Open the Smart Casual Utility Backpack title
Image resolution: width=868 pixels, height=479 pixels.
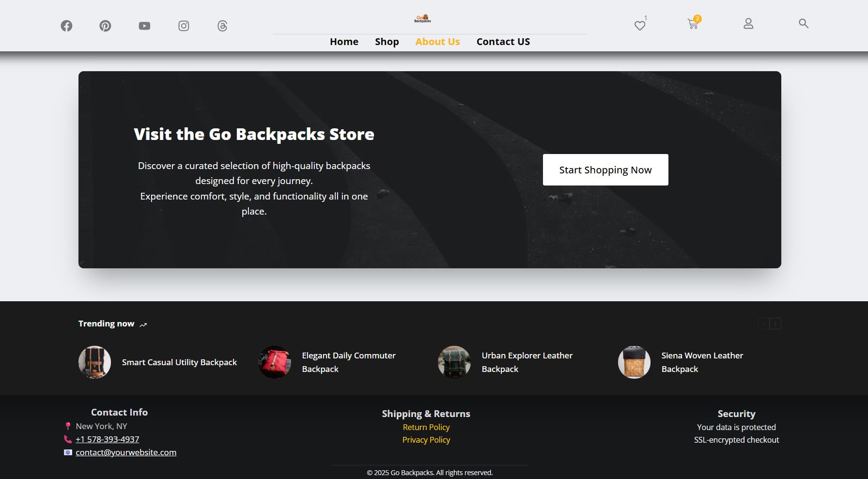(179, 362)
